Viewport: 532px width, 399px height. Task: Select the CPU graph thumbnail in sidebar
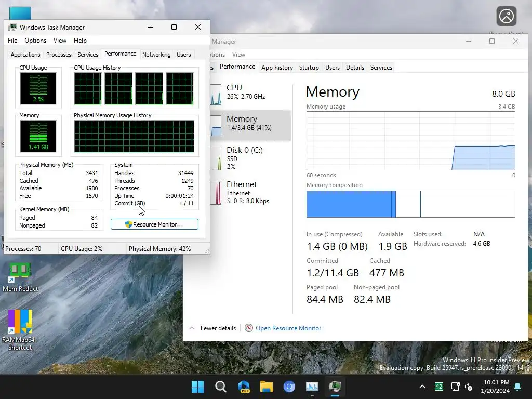tap(216, 95)
